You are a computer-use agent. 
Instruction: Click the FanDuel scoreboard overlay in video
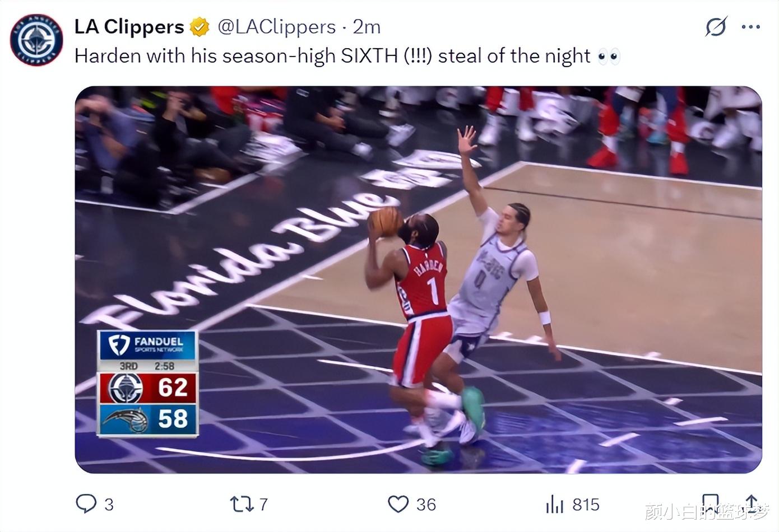147,384
